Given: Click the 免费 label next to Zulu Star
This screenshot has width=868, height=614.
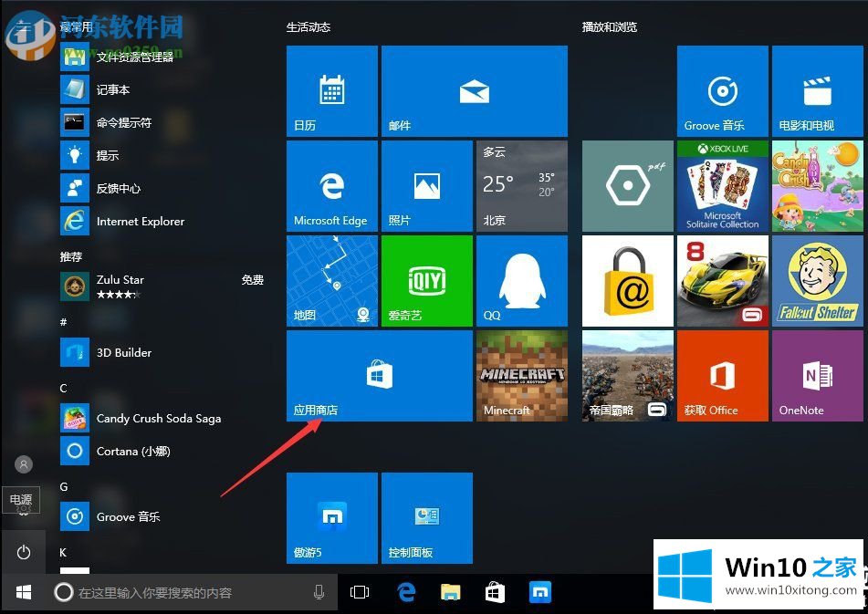Looking at the screenshot, I should point(253,280).
